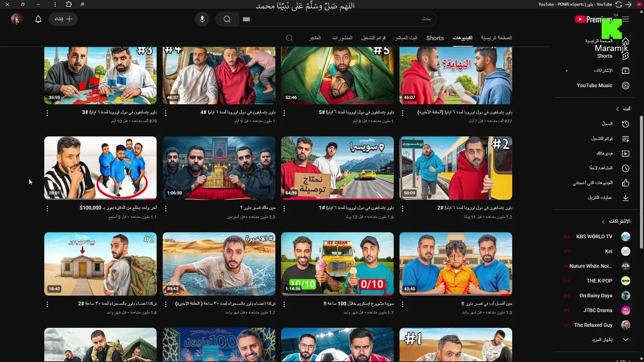Screen dimensions: 644x362
Task: Open more options for episode #3 Europe video
Action: pos(47,113)
